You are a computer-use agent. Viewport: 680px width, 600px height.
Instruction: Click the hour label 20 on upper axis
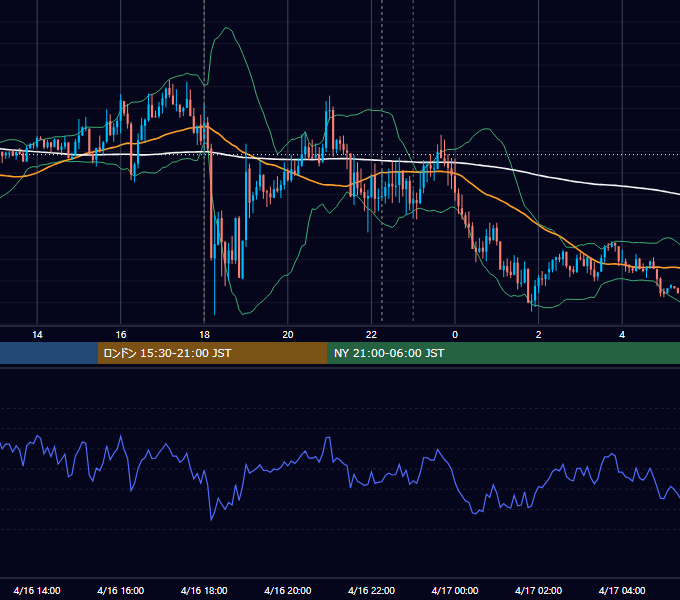(x=288, y=335)
